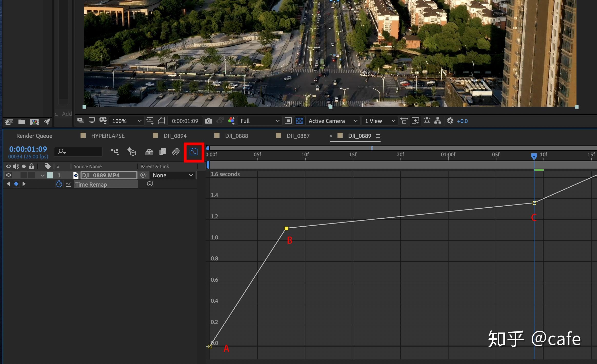The image size is (597, 364).
Task: Click the graph editor toggle icon highlighted in red
Action: pyautogui.click(x=193, y=152)
